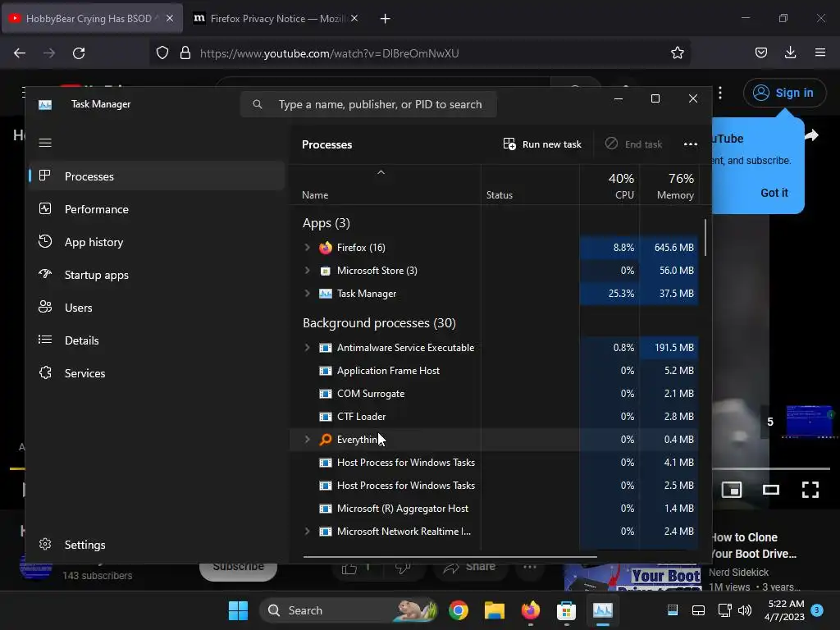Open Microsoft Store from taskbar
Image resolution: width=840 pixels, height=630 pixels.
(566, 610)
